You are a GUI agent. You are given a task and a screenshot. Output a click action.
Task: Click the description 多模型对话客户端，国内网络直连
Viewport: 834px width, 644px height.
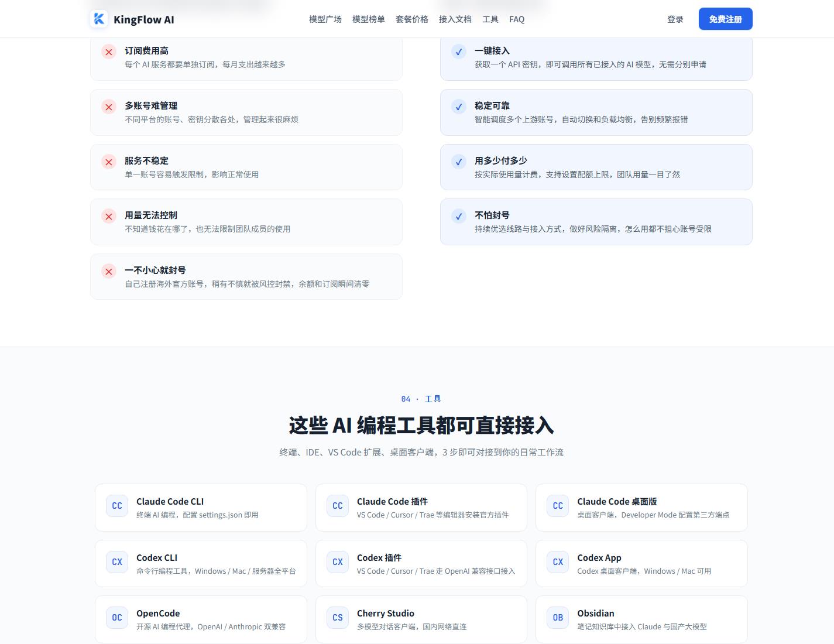(x=412, y=627)
